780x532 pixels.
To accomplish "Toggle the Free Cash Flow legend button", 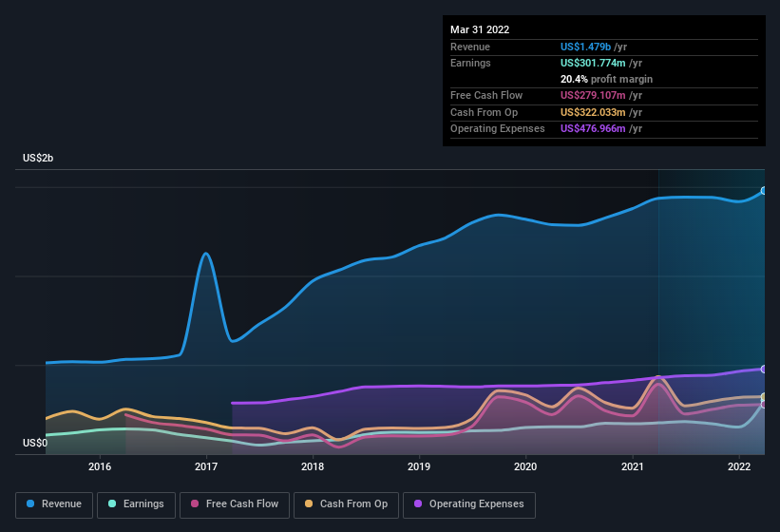I will [235, 504].
